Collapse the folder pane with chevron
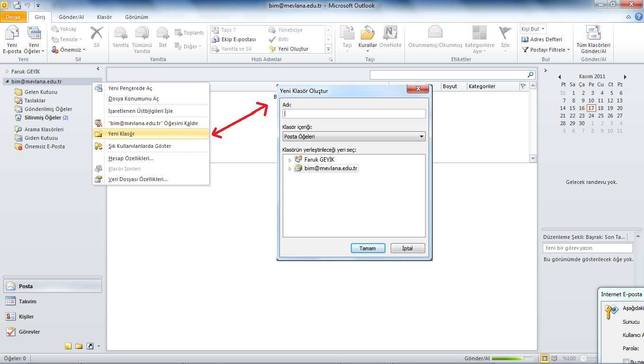The height and width of the screenshot is (364, 644). [98, 69]
